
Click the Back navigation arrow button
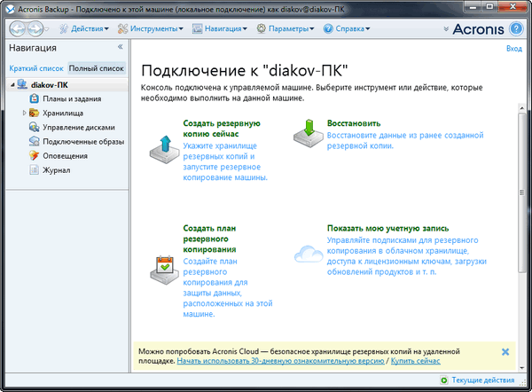(x=18, y=29)
